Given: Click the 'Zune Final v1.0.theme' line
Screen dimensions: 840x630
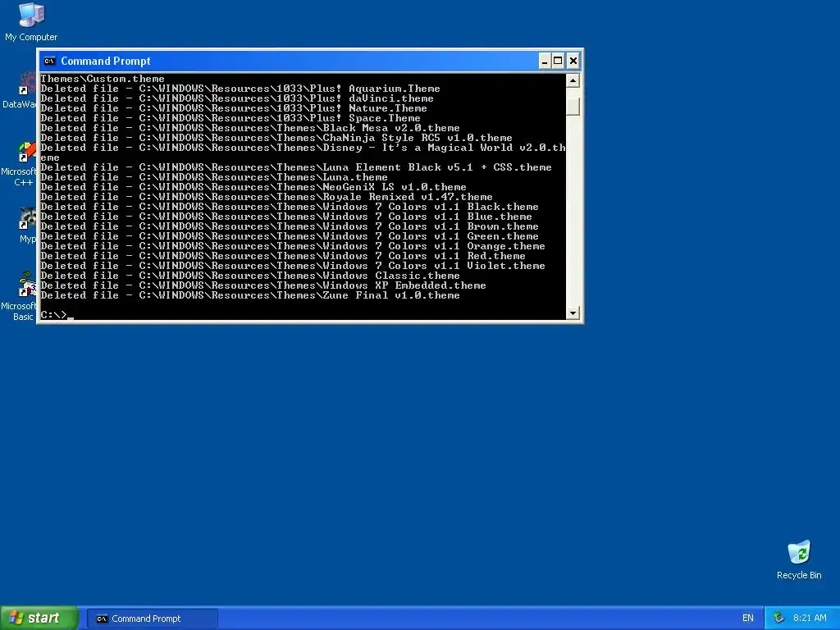Looking at the screenshot, I should click(250, 295).
